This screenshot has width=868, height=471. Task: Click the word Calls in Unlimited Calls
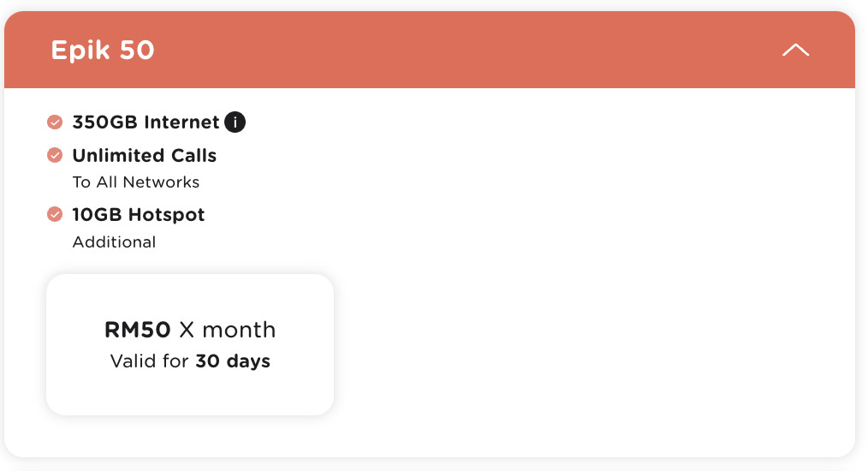tap(193, 155)
